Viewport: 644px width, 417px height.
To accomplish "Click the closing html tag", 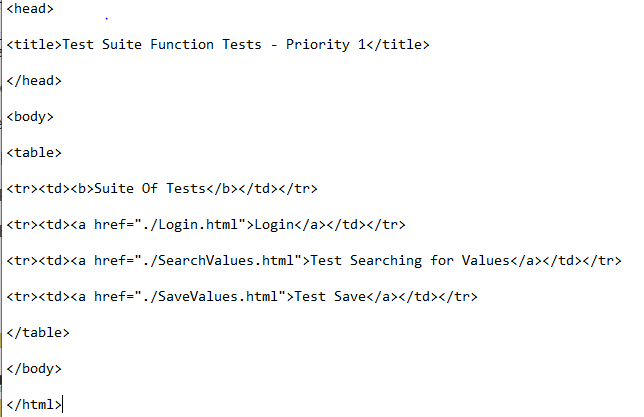I will [x=34, y=405].
